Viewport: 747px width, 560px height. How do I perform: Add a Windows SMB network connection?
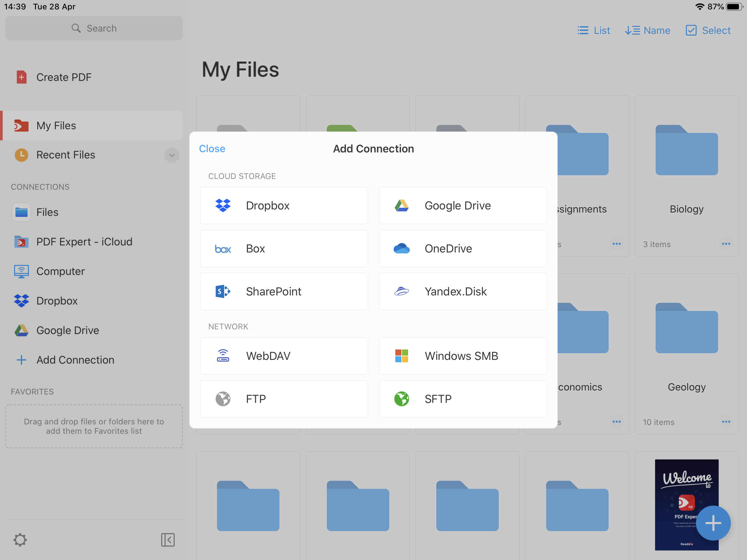pyautogui.click(x=463, y=356)
